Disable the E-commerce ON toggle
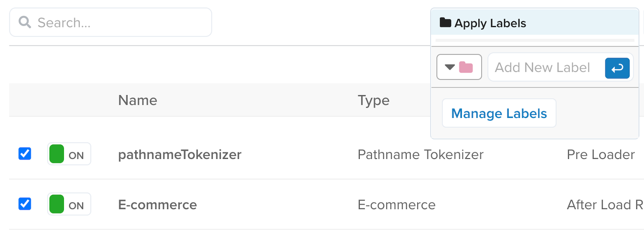644x236 pixels. [x=69, y=204]
